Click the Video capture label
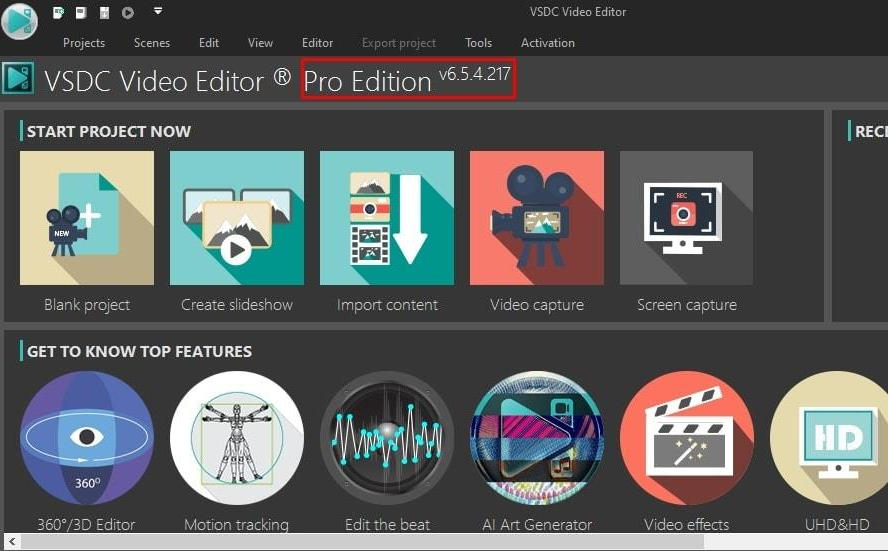 point(537,305)
